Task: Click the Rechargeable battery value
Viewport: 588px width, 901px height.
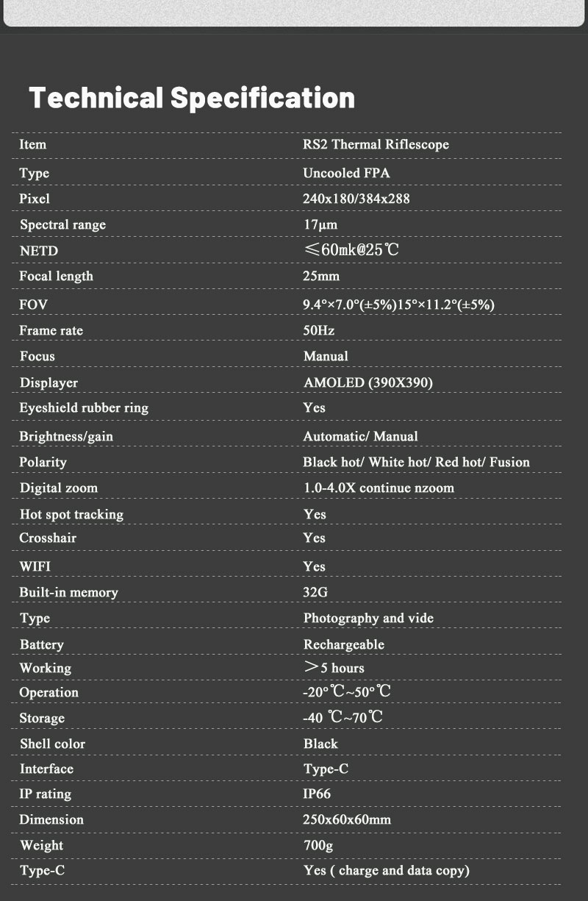Action: coord(344,644)
